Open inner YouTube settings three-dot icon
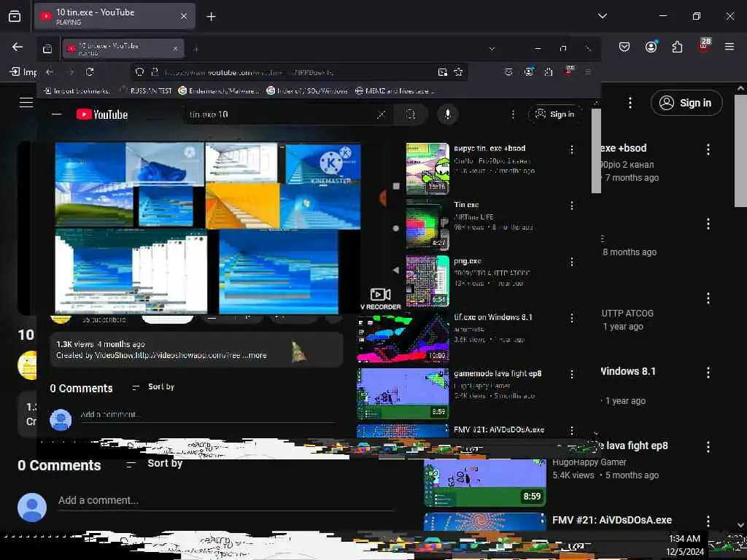 coord(513,114)
